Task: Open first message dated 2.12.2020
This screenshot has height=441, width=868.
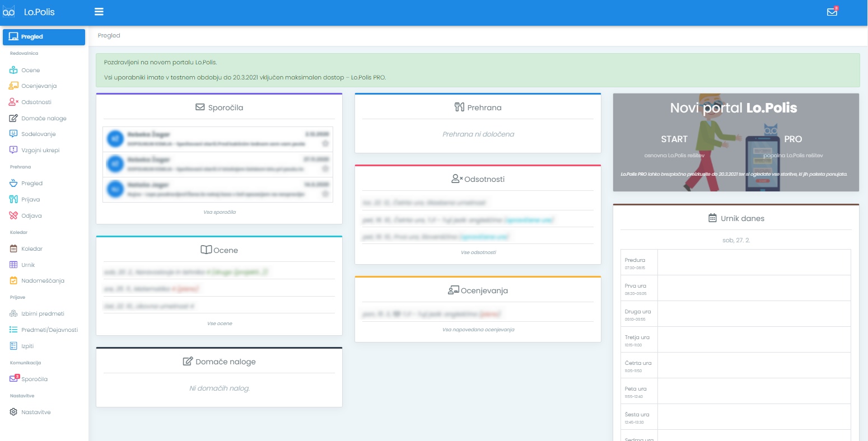Action: point(218,139)
